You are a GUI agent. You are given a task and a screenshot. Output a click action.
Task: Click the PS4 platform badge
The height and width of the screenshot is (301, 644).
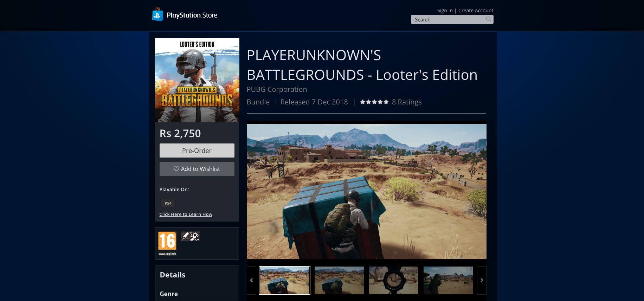[168, 203]
